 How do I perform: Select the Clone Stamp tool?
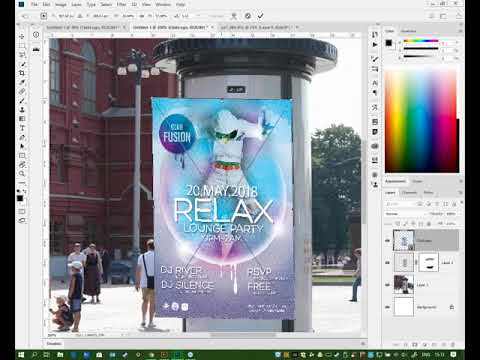pyautogui.click(x=22, y=110)
